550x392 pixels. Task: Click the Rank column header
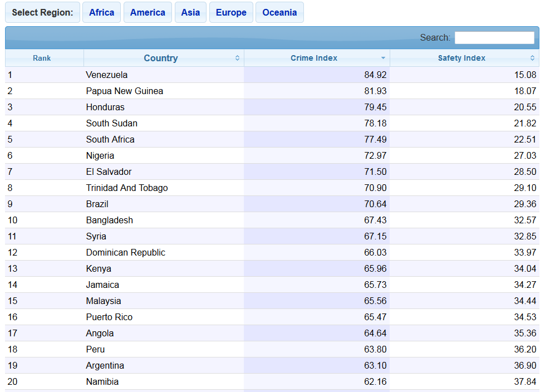pyautogui.click(x=42, y=58)
